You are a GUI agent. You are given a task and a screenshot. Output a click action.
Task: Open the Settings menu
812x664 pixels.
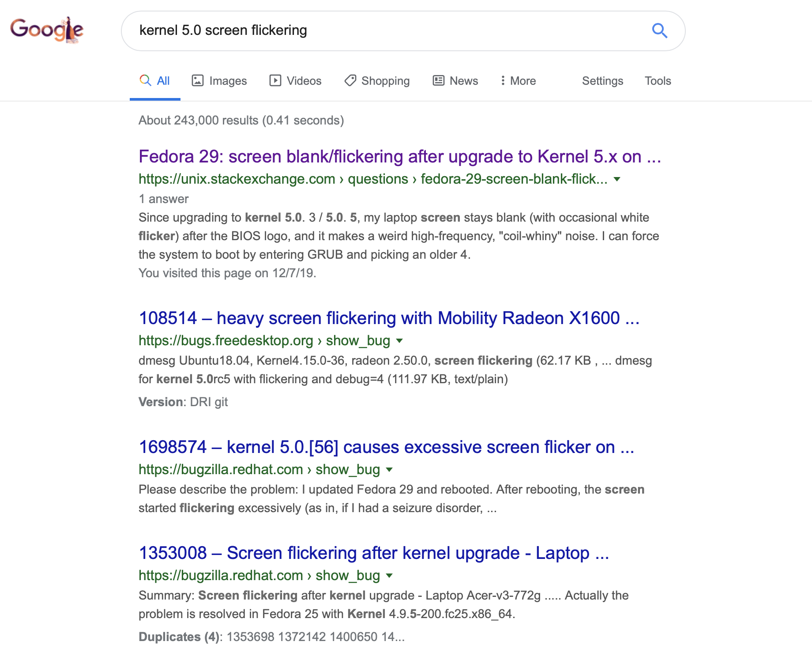pyautogui.click(x=602, y=81)
